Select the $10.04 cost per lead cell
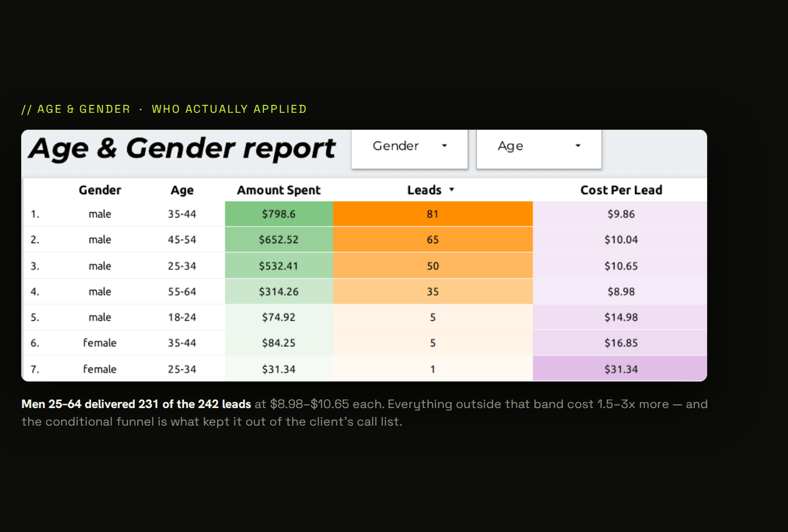This screenshot has width=788, height=532. pos(620,239)
